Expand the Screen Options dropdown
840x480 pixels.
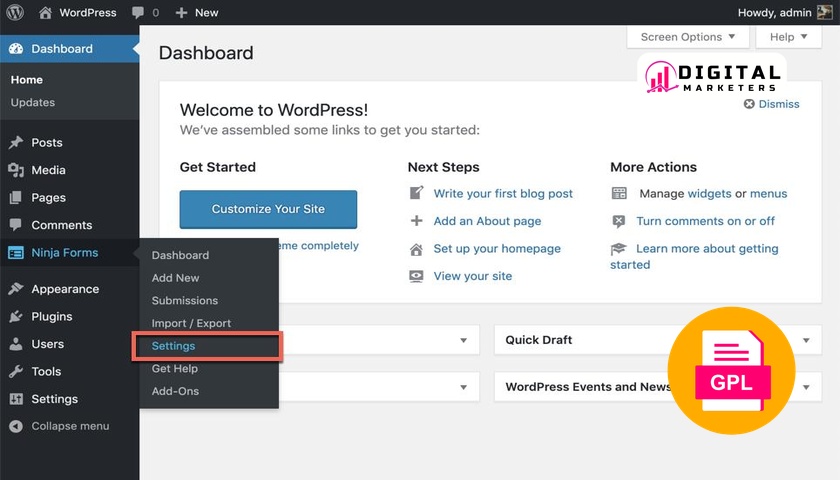point(688,37)
